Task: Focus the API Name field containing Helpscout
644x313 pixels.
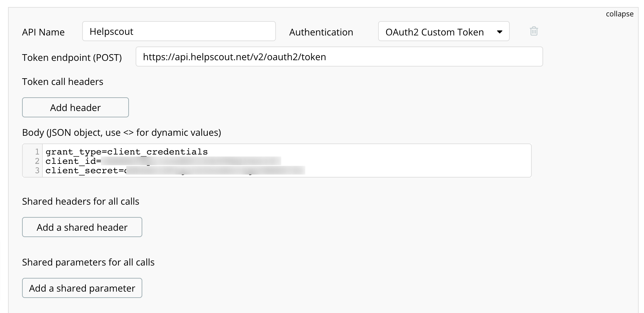Action: pos(179,31)
